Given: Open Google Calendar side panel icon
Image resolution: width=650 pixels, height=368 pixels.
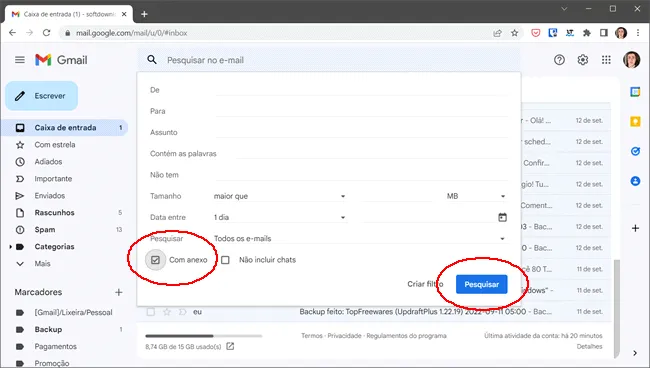Looking at the screenshot, I should [x=635, y=92].
